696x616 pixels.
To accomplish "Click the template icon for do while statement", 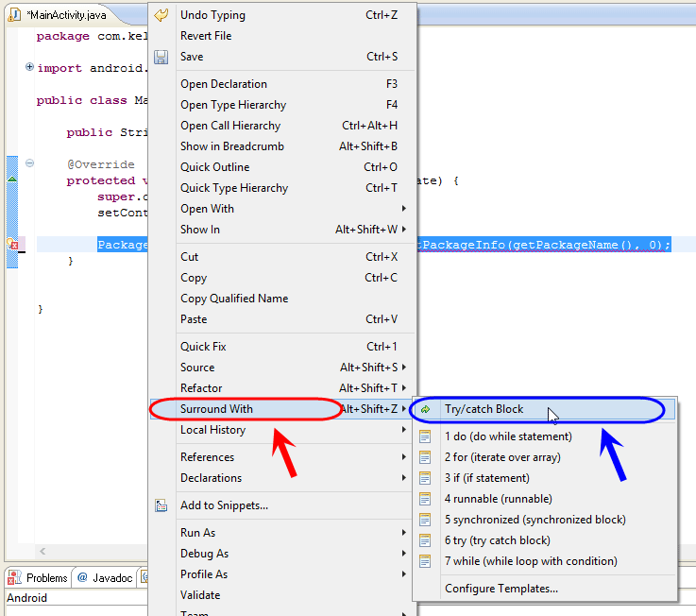I will (x=425, y=436).
